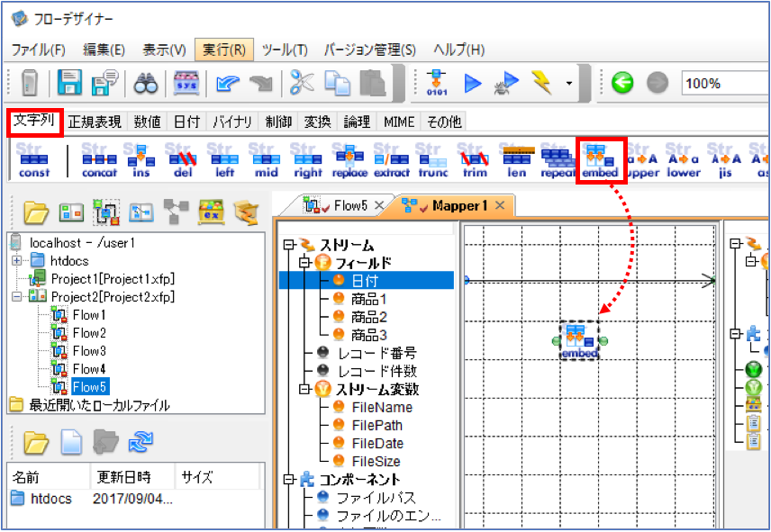Click the sys system variables icon

(x=186, y=84)
